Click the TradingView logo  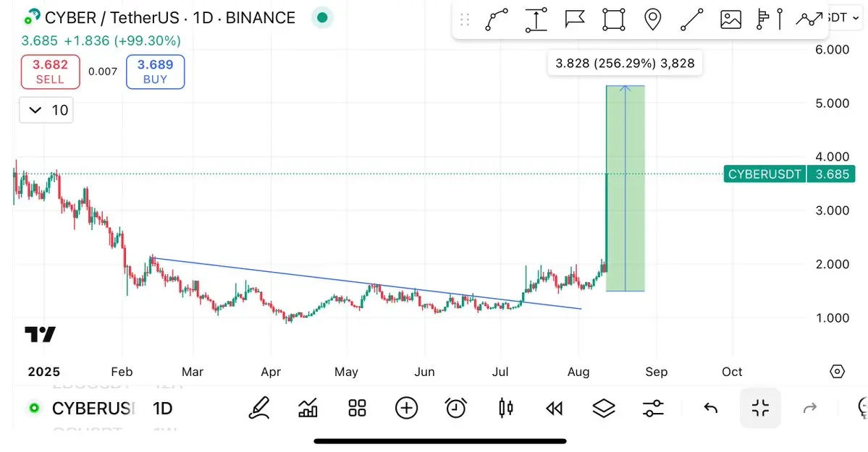tap(40, 334)
